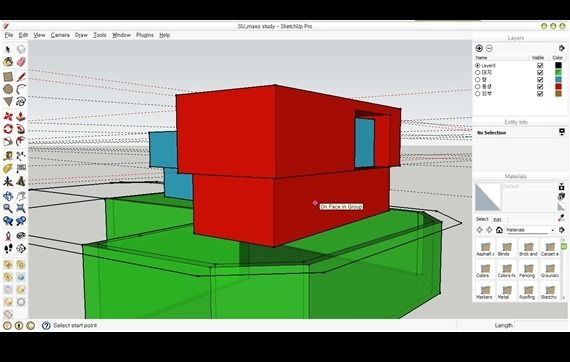Select the Rectangle drawing tool

pos(8,77)
